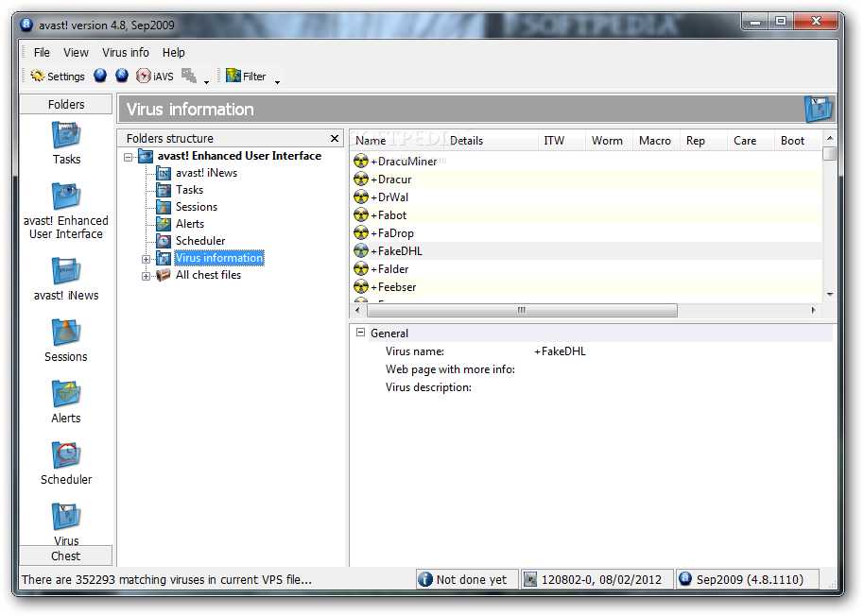Close the Folders structure pane
864x616 pixels.
(335, 138)
